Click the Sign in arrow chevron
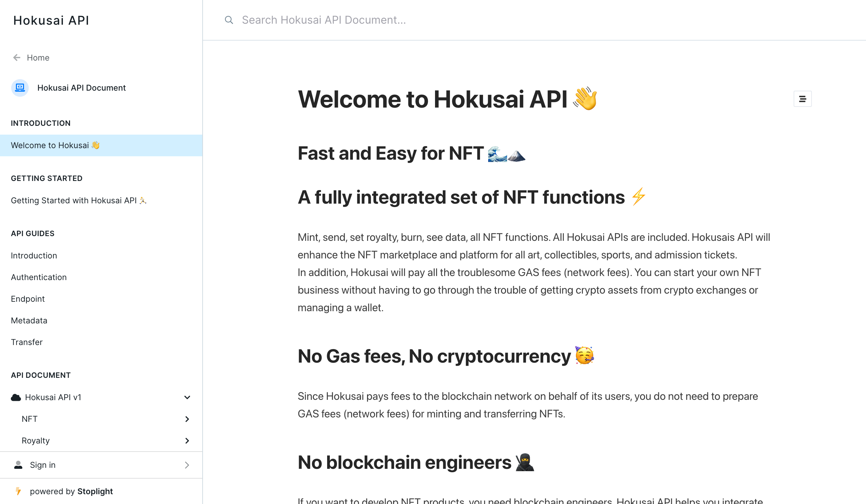The image size is (866, 504). 187,465
